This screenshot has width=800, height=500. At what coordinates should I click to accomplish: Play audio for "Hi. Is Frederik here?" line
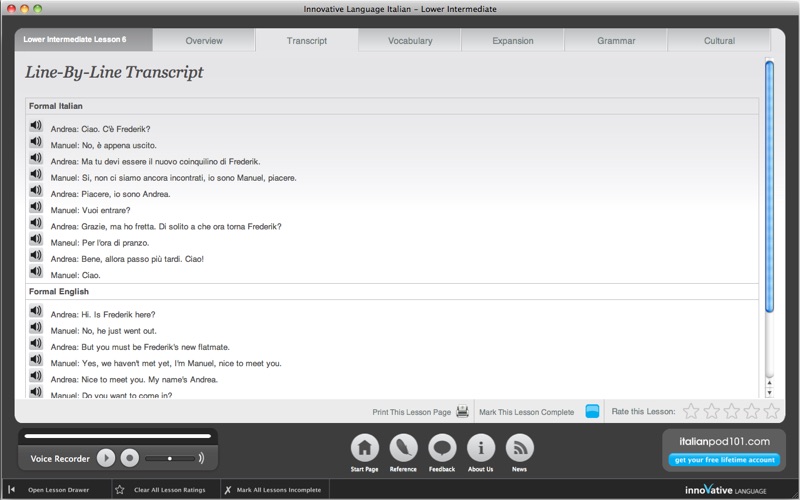coord(36,310)
